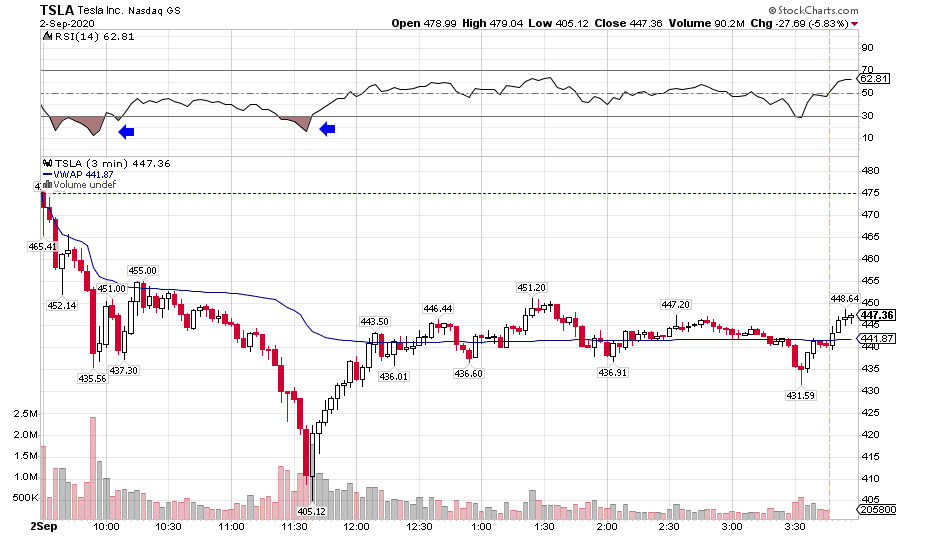Click the boxed 62.81 RSI axis tag
930x540 pixels.
tap(874, 78)
